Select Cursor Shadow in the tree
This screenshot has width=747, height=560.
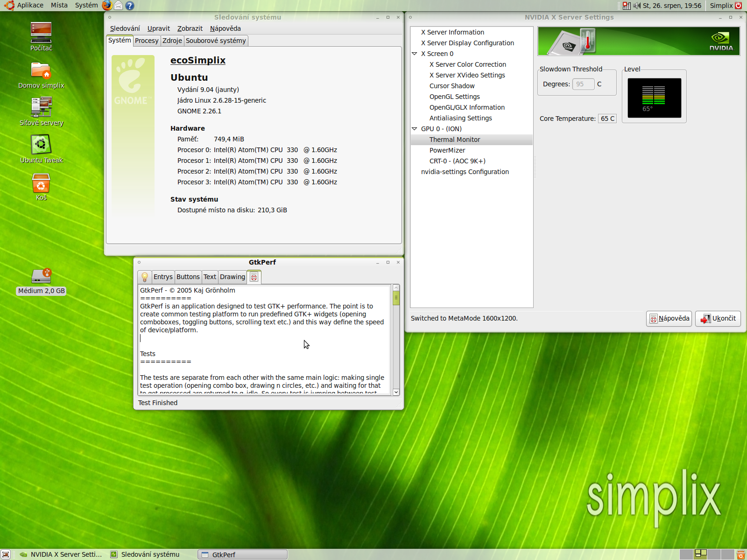coord(452,86)
